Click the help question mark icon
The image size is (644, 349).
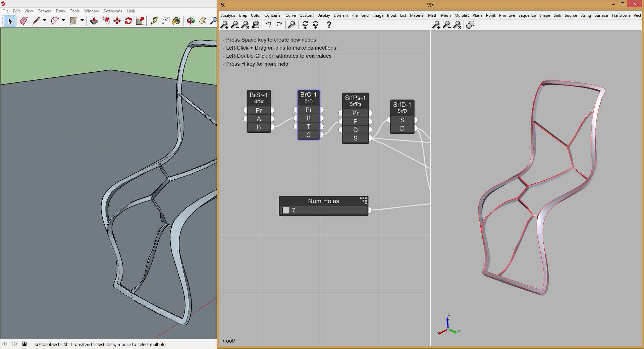coord(329,25)
